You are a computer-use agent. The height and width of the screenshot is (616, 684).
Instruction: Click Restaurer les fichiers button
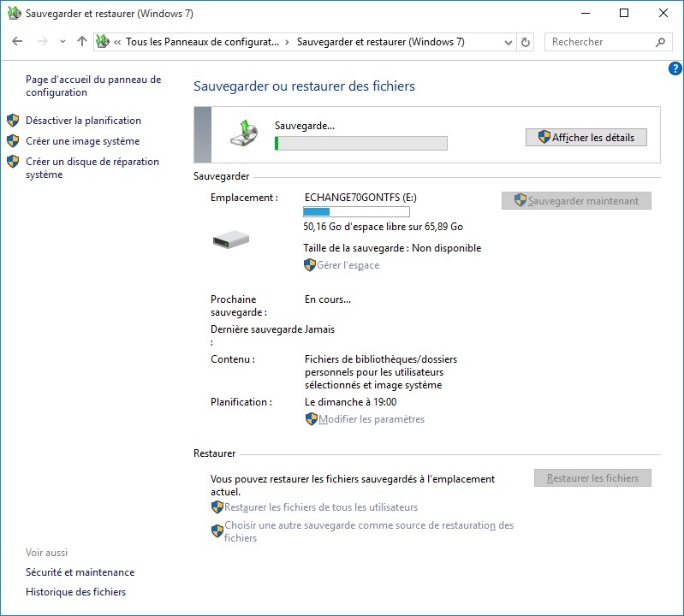592,477
